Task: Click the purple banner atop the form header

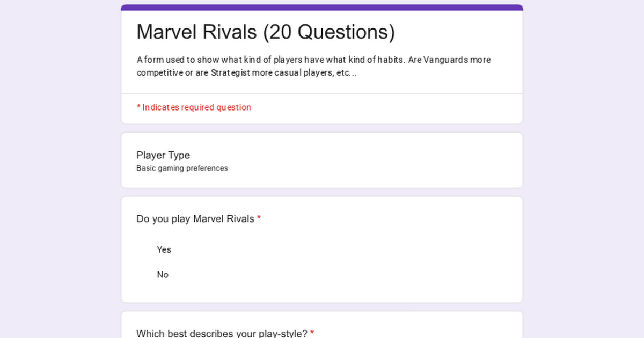Action: (x=322, y=8)
